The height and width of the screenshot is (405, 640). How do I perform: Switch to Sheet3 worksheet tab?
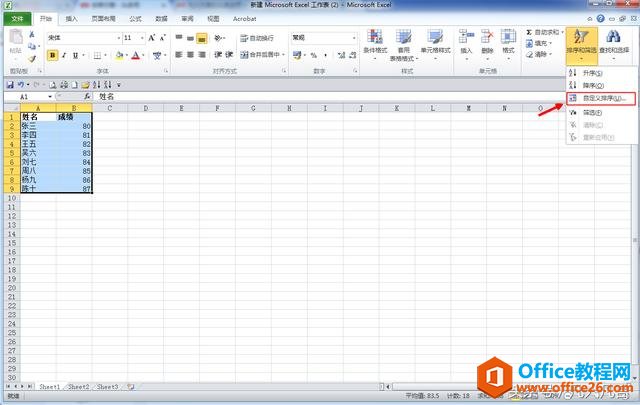[x=107, y=386]
